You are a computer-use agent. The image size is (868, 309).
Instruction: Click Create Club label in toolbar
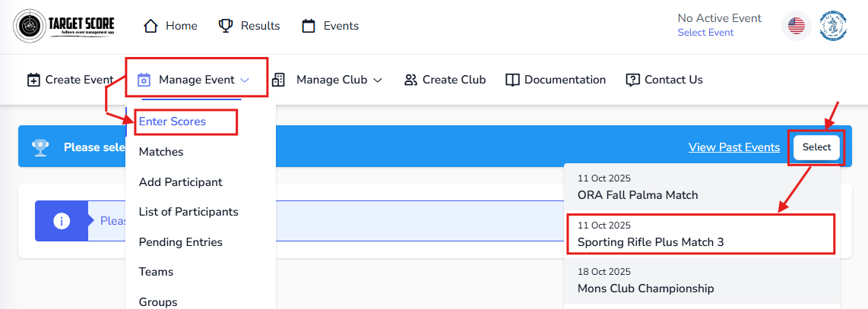tap(454, 80)
